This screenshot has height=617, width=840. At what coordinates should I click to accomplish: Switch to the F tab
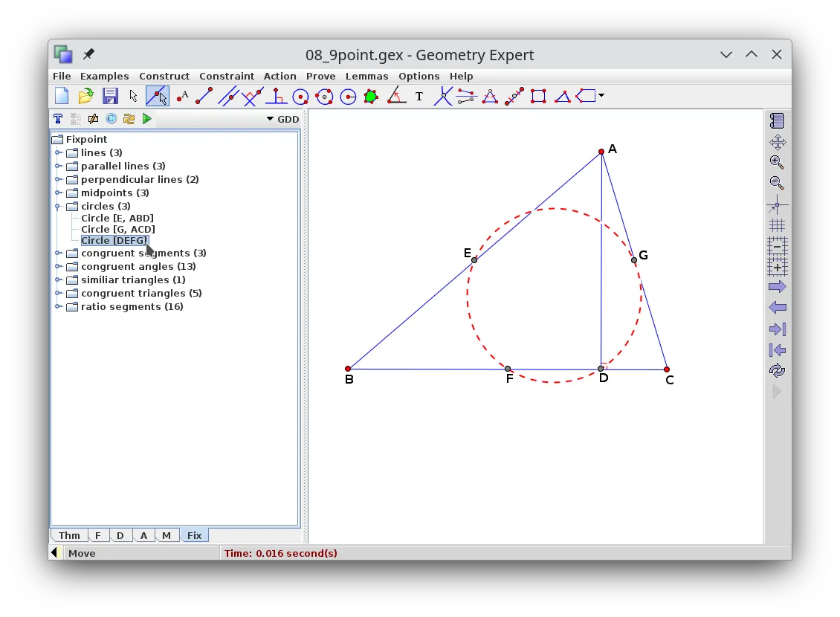(98, 535)
